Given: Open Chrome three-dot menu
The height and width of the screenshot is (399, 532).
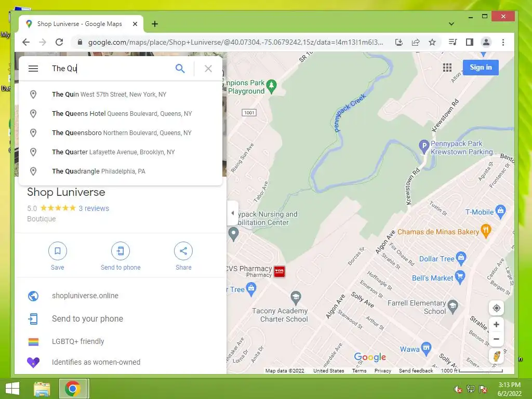Looking at the screenshot, I should (x=503, y=42).
